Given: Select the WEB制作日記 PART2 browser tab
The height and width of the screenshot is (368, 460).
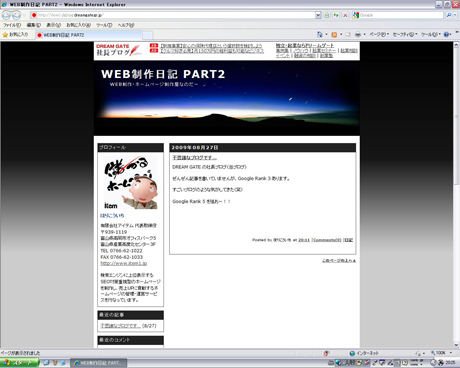Looking at the screenshot, I should tap(89, 35).
